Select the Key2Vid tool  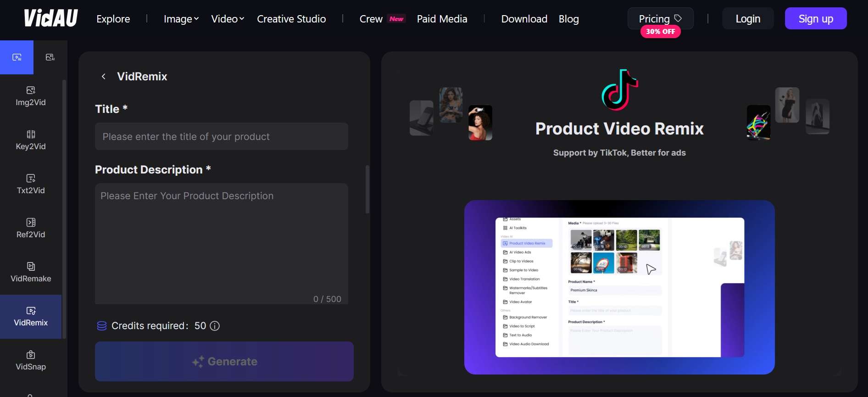(31, 140)
